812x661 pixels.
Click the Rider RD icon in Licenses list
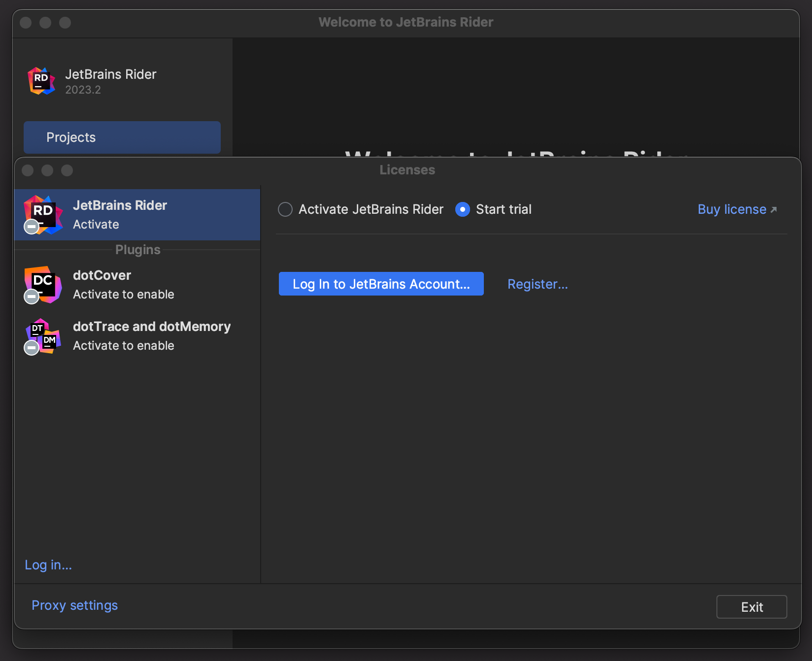[43, 215]
